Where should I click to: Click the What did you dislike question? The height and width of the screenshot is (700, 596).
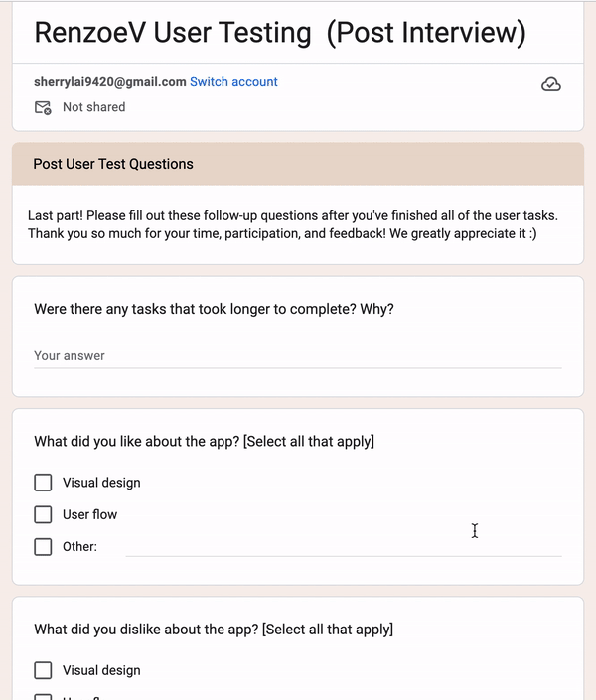(214, 630)
